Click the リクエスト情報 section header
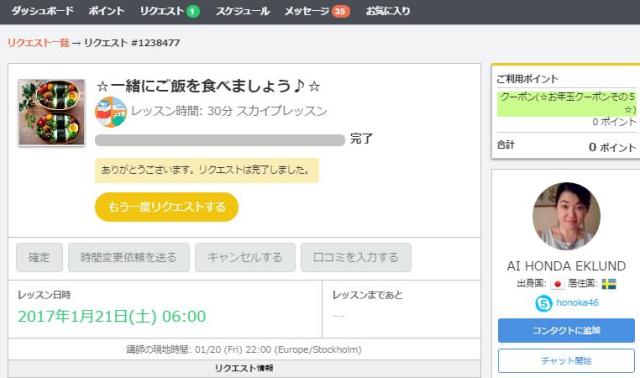Viewport: 640px width, 378px height. point(244,368)
